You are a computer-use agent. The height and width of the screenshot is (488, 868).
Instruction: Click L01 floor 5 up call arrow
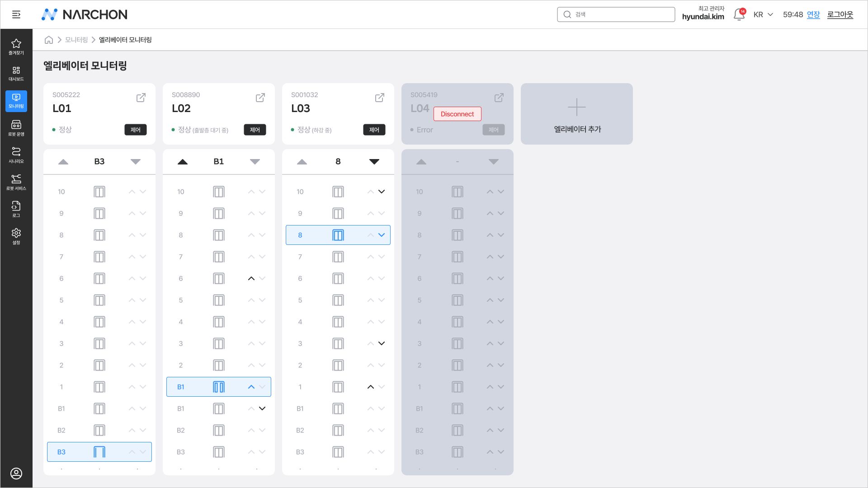(132, 300)
